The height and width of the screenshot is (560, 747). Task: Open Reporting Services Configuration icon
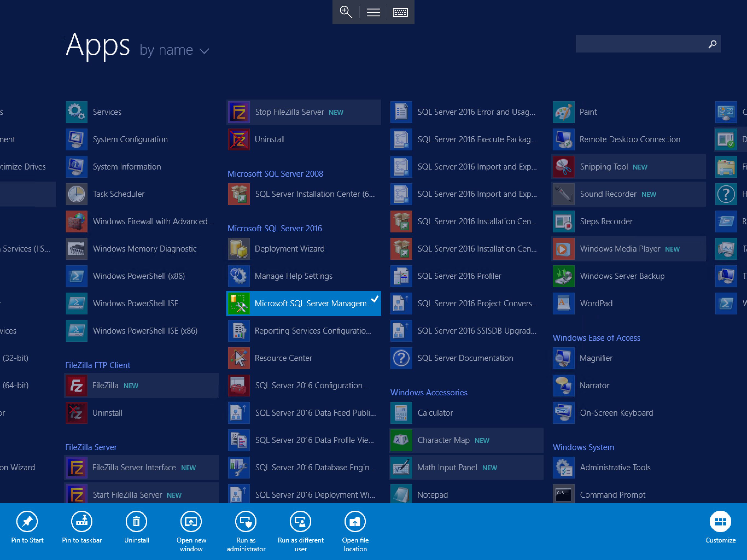[239, 331]
